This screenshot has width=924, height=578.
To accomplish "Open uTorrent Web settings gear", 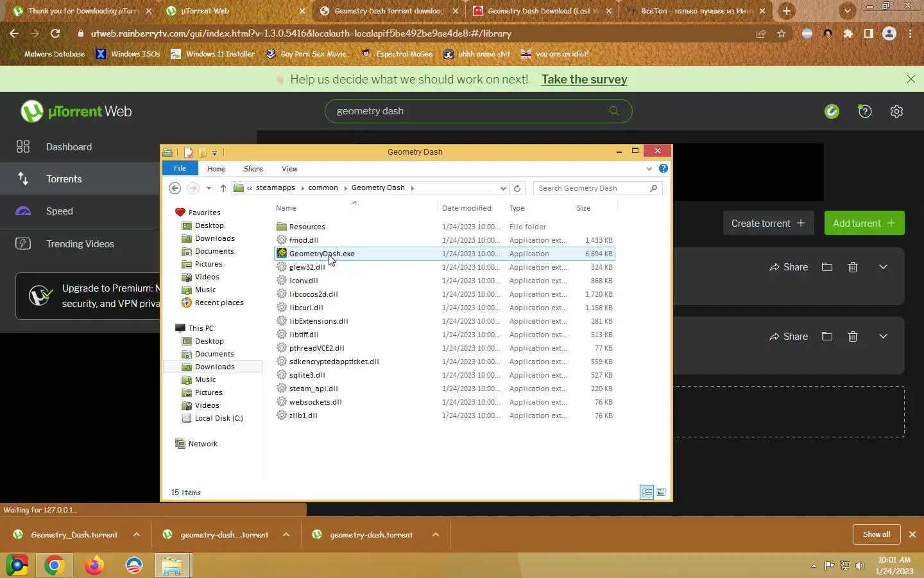I will (x=897, y=112).
